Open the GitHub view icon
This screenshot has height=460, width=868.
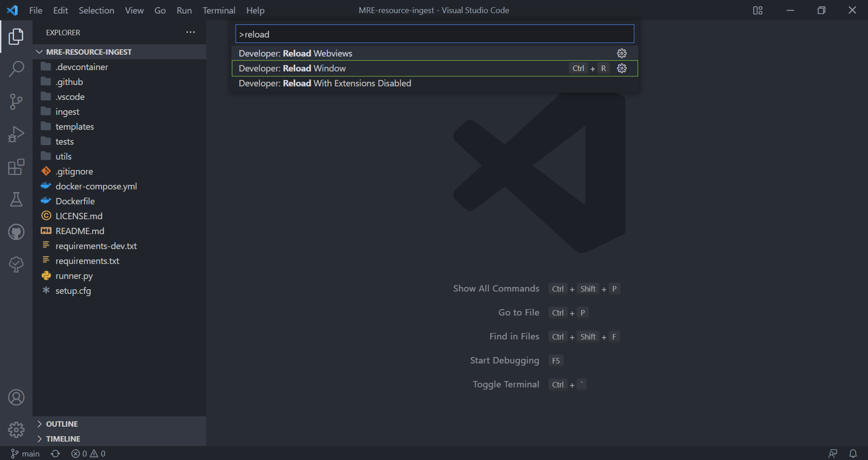coord(16,232)
